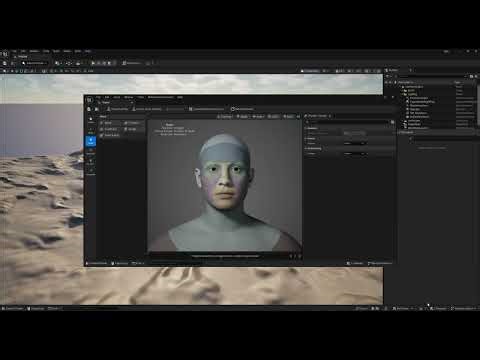Click the browse icon in character editor toolbar

pyautogui.click(x=97, y=109)
